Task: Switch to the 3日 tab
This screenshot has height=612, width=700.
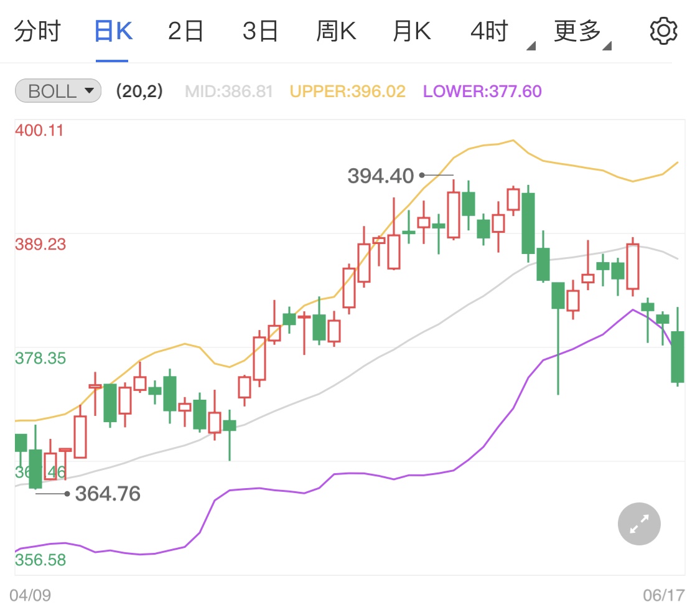Action: pos(260,31)
